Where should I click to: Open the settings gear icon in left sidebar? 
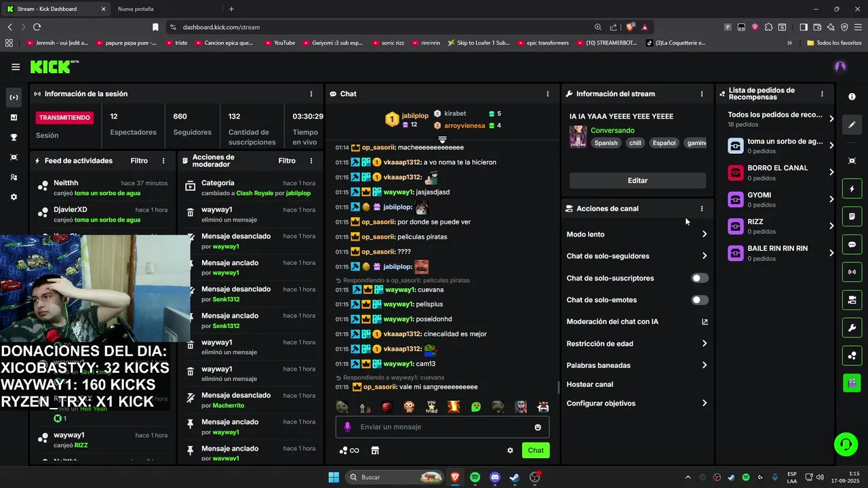point(14,197)
